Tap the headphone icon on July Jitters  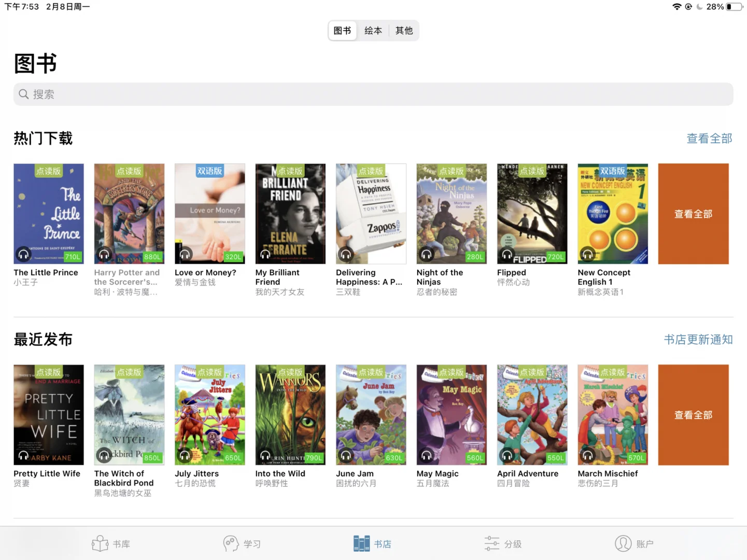pyautogui.click(x=185, y=455)
